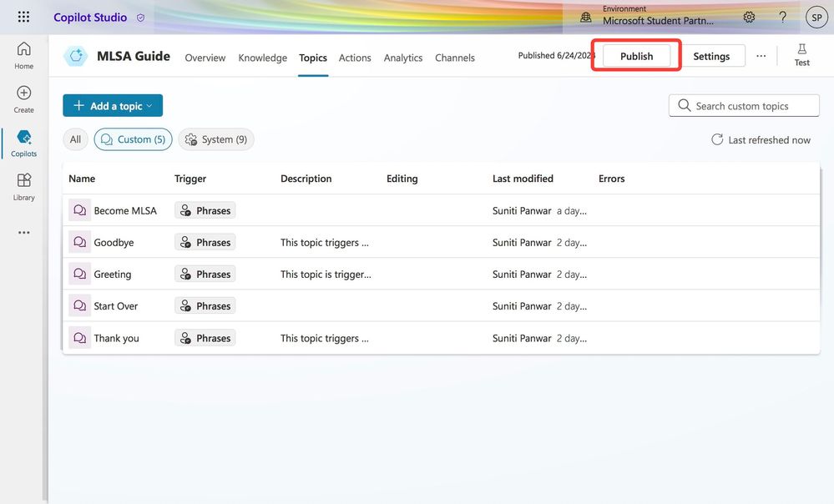Click the MLSA Guide copilot icon
Screen dimensions: 834x504
76,56
